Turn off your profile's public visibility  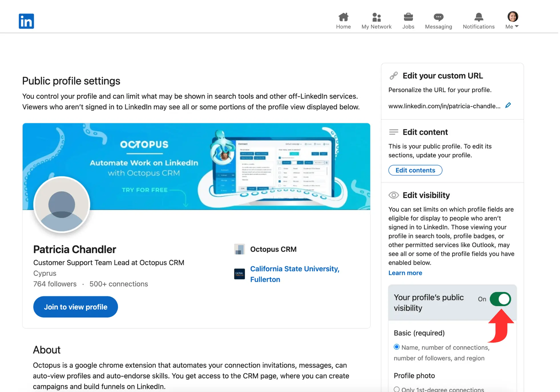click(500, 299)
